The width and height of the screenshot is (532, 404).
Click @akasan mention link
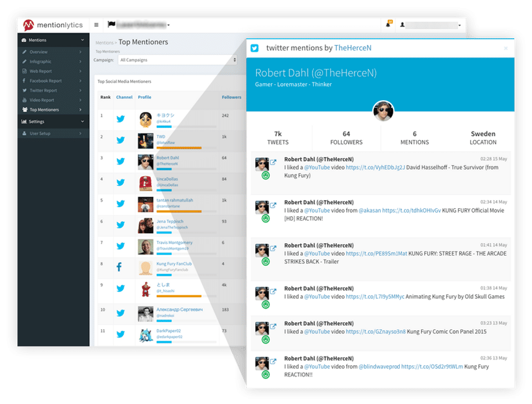coord(370,210)
